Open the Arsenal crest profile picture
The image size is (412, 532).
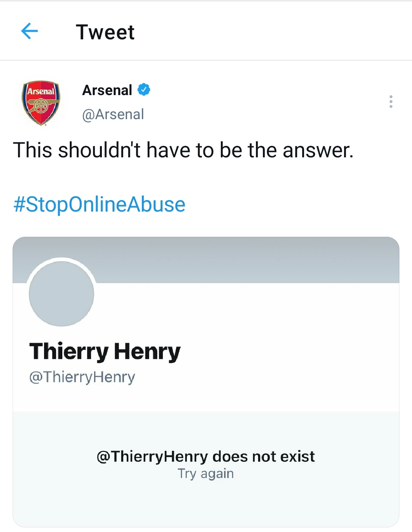coord(41,102)
